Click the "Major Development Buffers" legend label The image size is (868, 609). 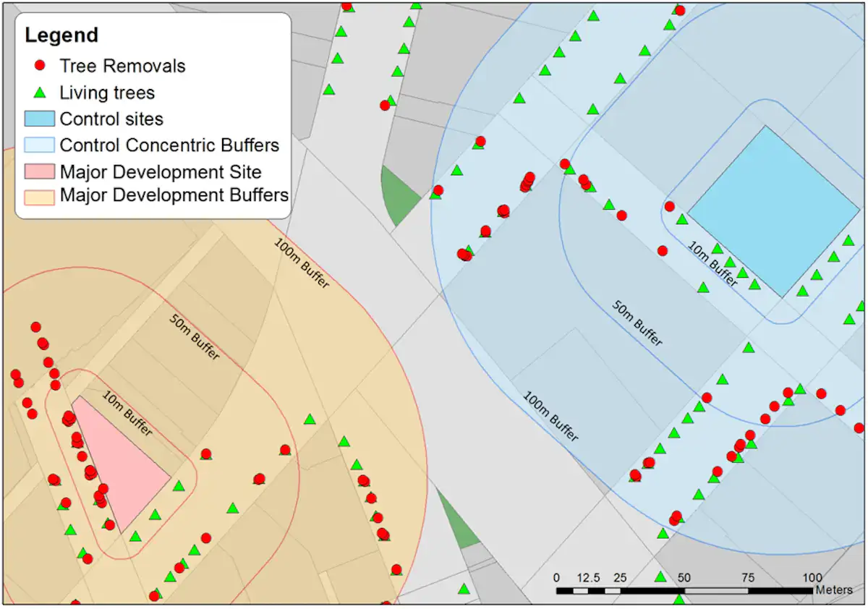174,195
